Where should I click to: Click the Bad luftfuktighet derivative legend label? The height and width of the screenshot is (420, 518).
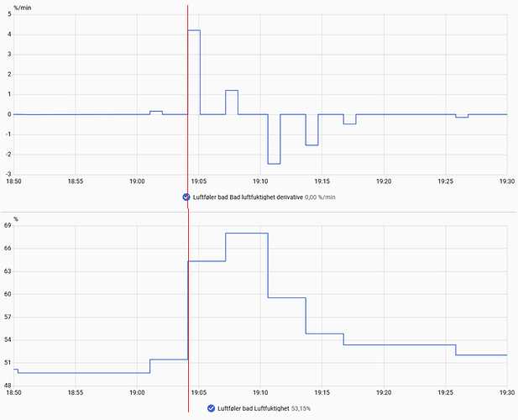(x=248, y=197)
